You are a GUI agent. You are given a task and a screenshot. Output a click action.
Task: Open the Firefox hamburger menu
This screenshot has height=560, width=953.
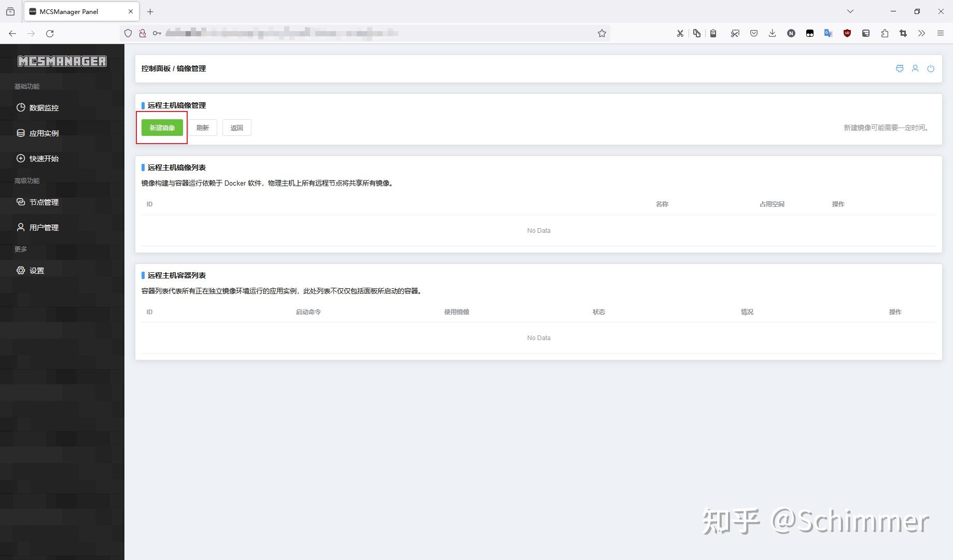941,33
